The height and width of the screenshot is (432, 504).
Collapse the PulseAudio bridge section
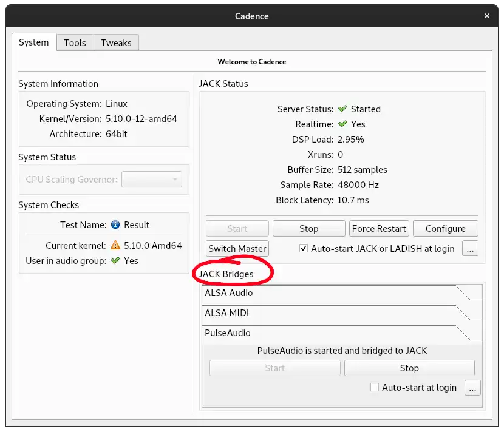(x=342, y=332)
